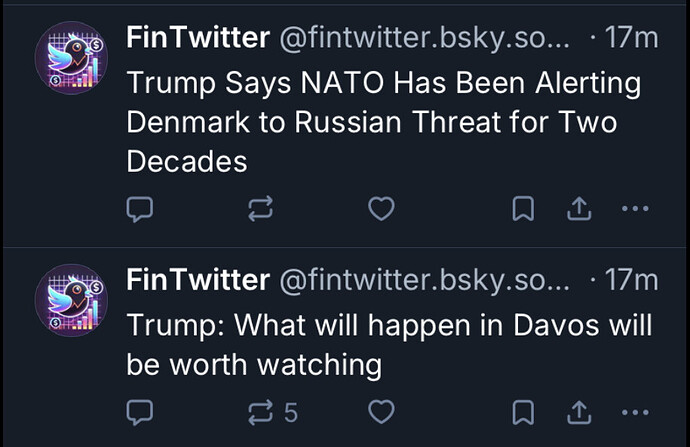Like the Davos post
690x447 pixels.
click(381, 411)
